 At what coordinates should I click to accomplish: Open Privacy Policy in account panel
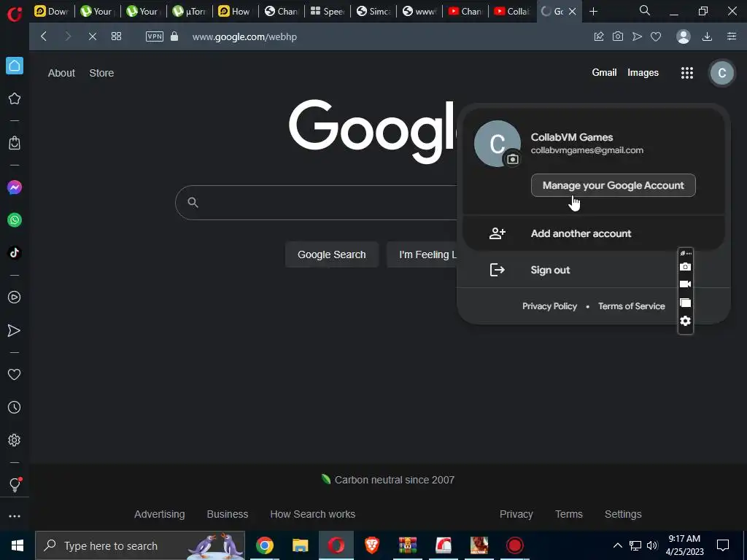pos(549,306)
